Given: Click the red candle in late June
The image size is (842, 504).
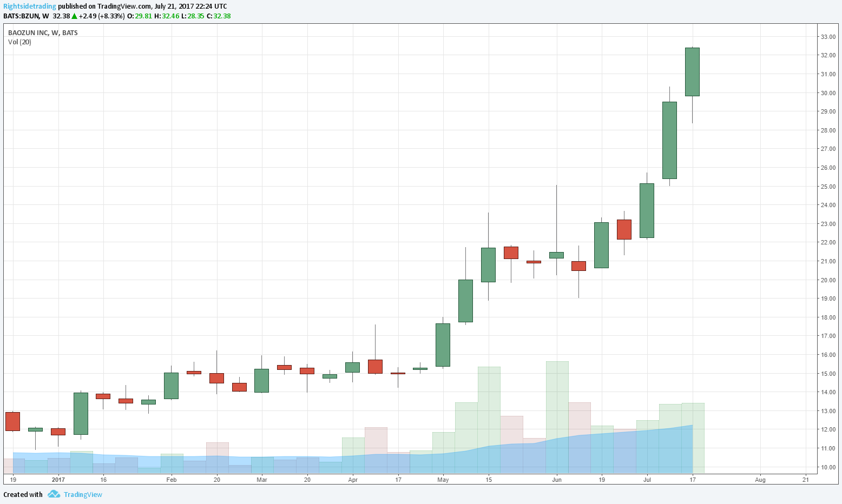Looking at the screenshot, I should (624, 229).
